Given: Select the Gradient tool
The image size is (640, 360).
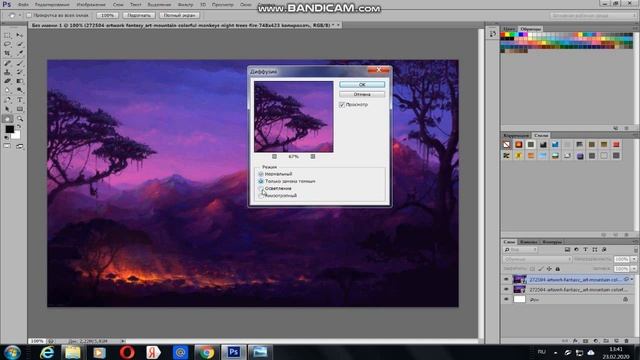Looking at the screenshot, I should click(20, 81).
